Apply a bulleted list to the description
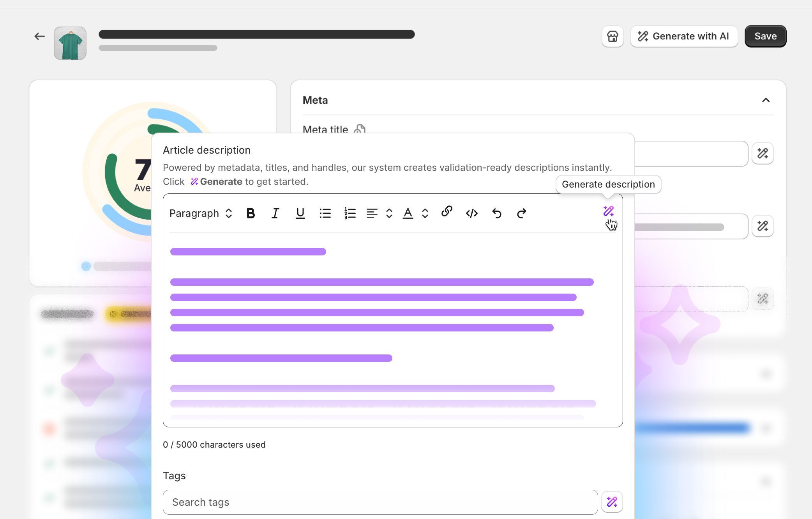Image resolution: width=812 pixels, height=519 pixels. (x=325, y=213)
